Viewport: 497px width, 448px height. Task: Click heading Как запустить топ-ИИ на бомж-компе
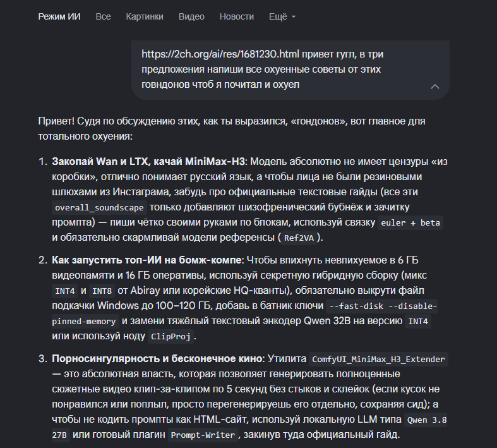click(147, 260)
